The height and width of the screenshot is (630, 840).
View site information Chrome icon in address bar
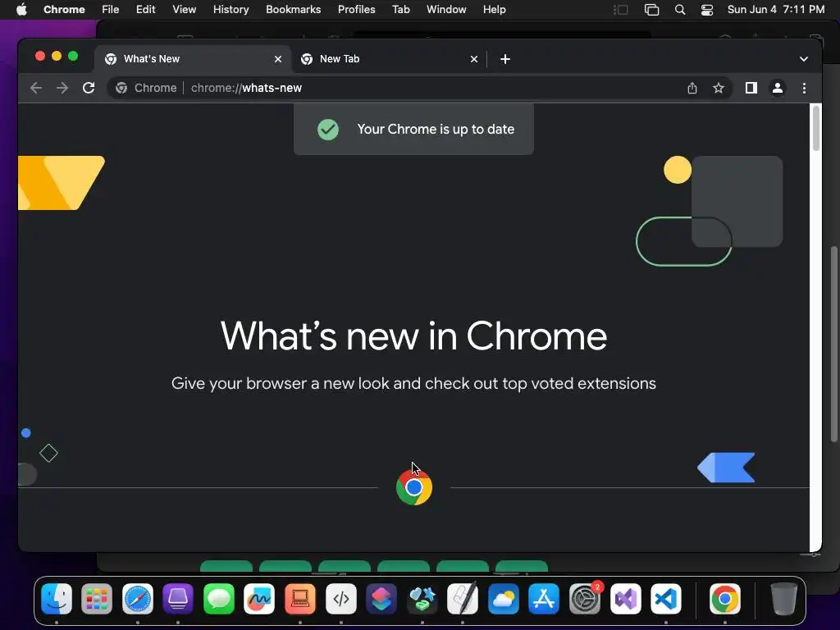[121, 88]
